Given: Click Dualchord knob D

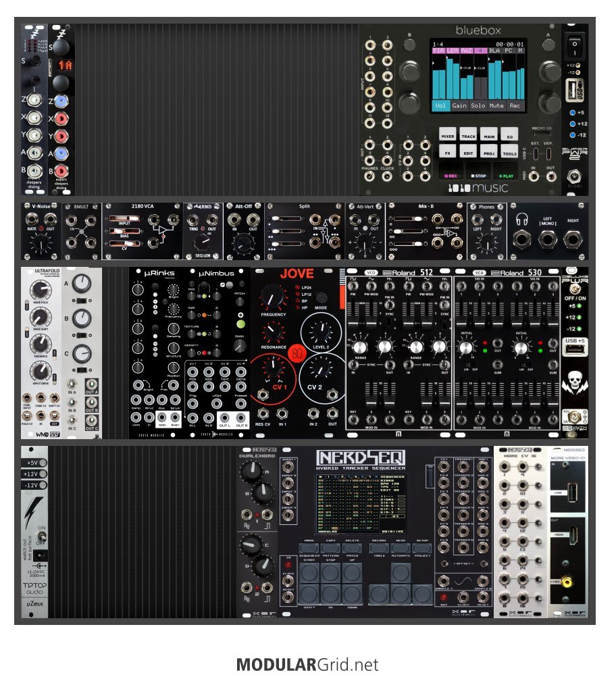Looking at the screenshot, I should pos(263,565).
